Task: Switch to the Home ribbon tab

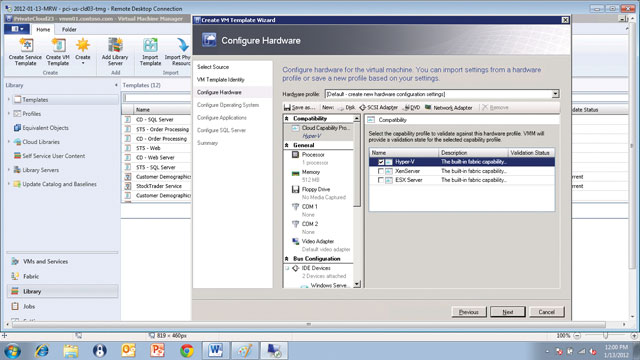Action: [x=43, y=29]
